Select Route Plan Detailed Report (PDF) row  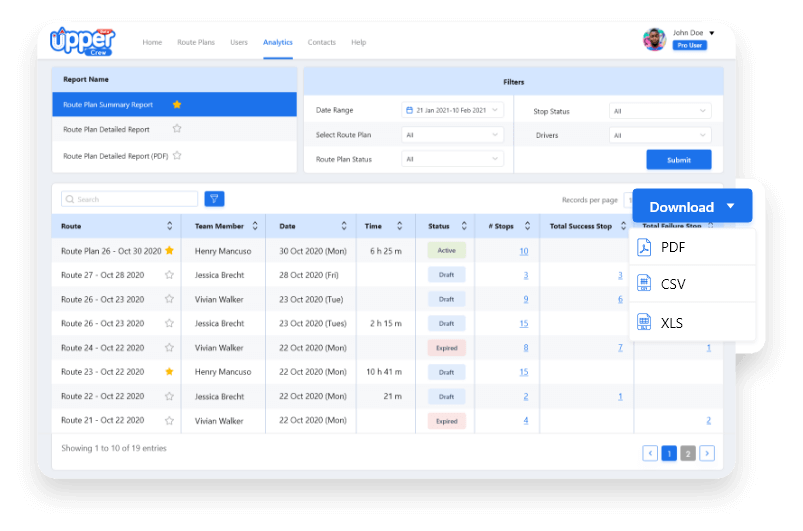[x=175, y=156]
